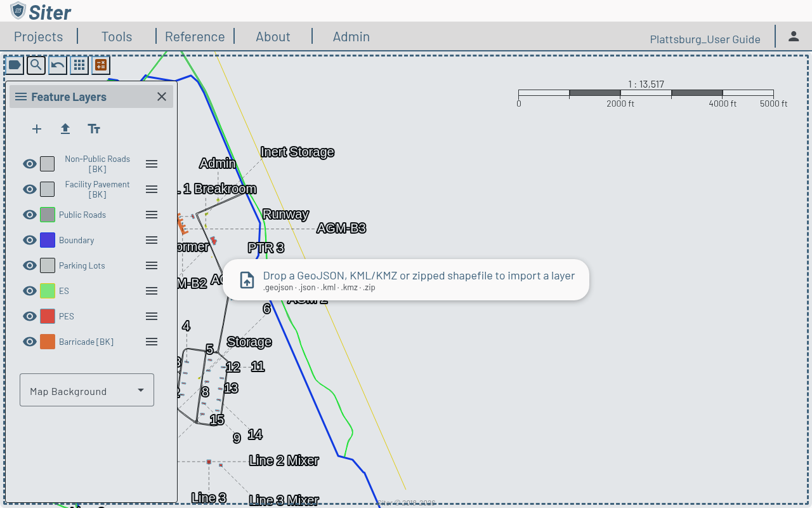Image resolution: width=812 pixels, height=508 pixels.
Task: Close the Feature Layers panel
Action: (x=162, y=97)
